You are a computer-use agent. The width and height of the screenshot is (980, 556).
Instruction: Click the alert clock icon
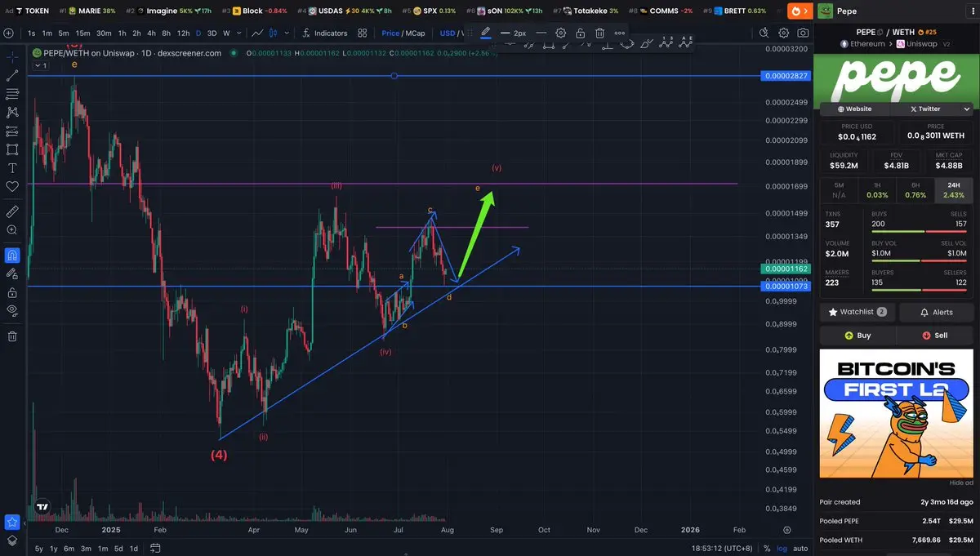pos(764,33)
